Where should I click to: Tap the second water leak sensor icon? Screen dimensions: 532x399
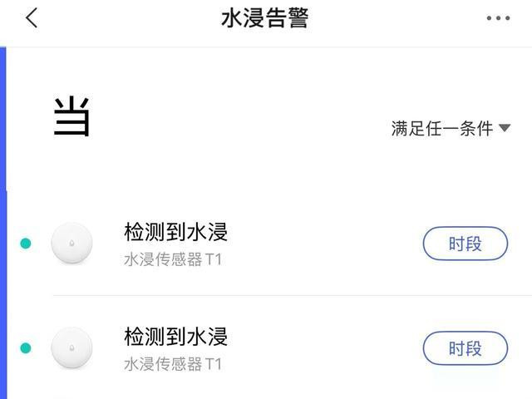pyautogui.click(x=71, y=347)
